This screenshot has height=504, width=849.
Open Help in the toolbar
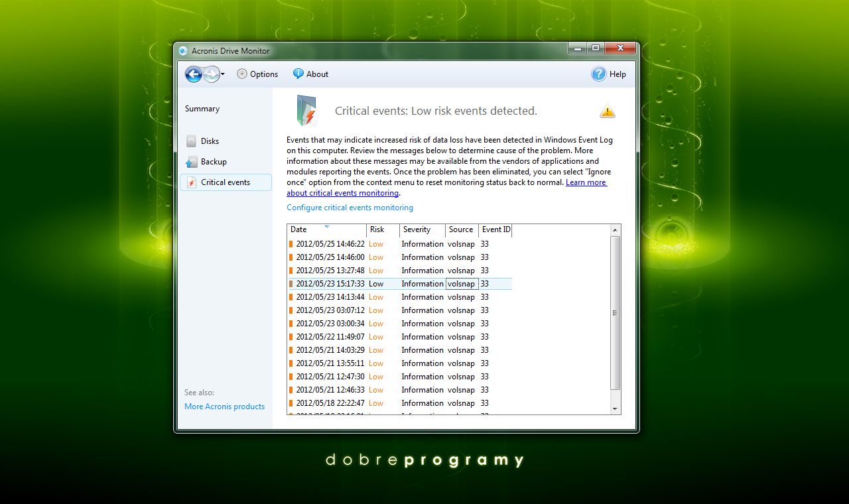(609, 74)
